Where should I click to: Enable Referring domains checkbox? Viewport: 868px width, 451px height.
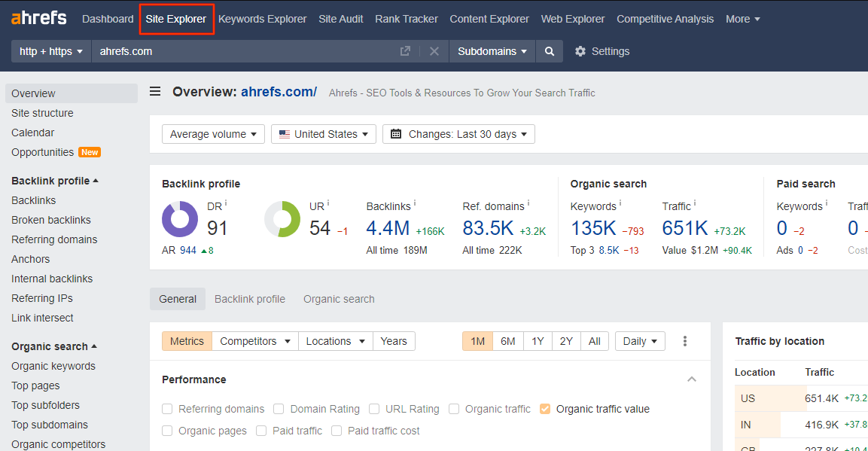tap(167, 409)
